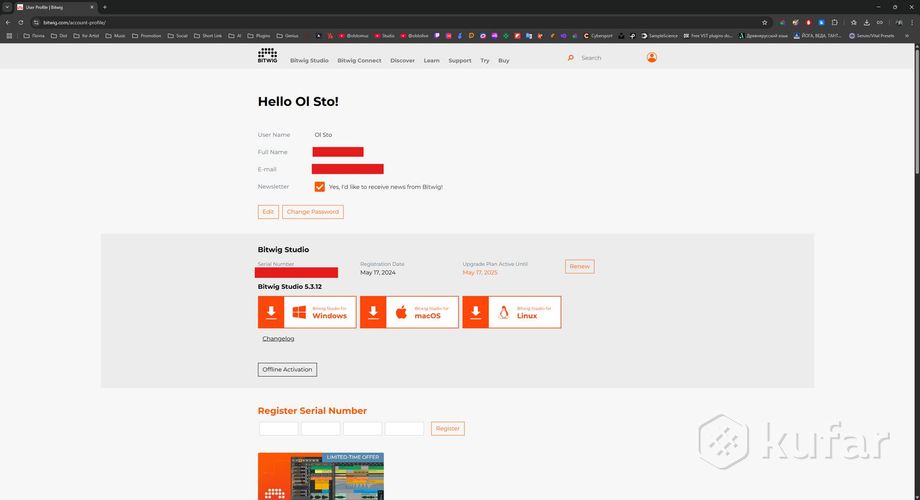This screenshot has width=920, height=500.
Task: Toggle the newsletter subscription checkbox
Action: 320,187
